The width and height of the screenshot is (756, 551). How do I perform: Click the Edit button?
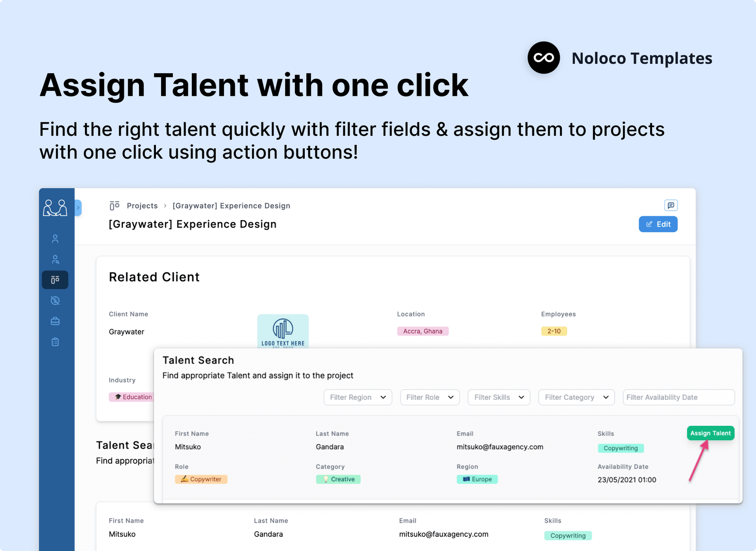(658, 224)
